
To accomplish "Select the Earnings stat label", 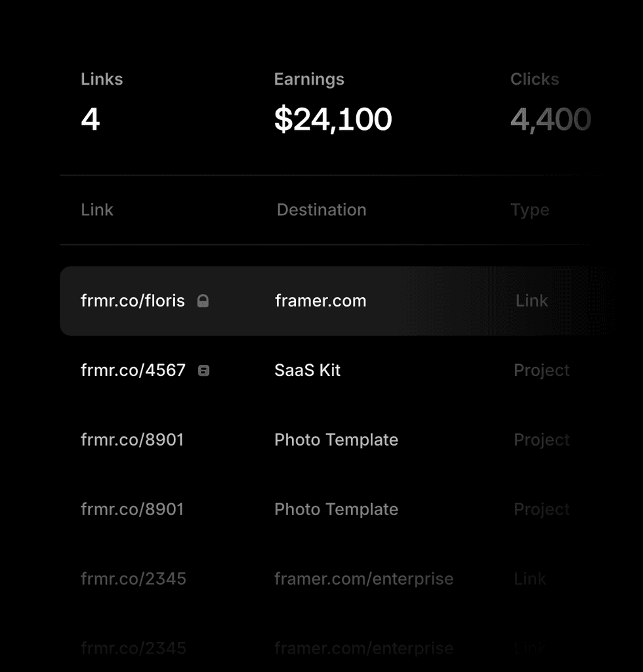I will click(x=309, y=79).
